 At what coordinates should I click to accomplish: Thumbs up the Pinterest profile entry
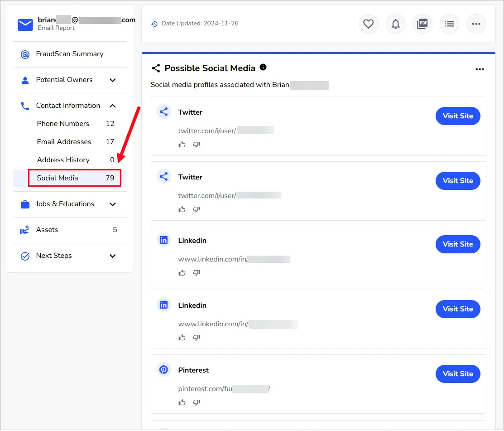182,402
